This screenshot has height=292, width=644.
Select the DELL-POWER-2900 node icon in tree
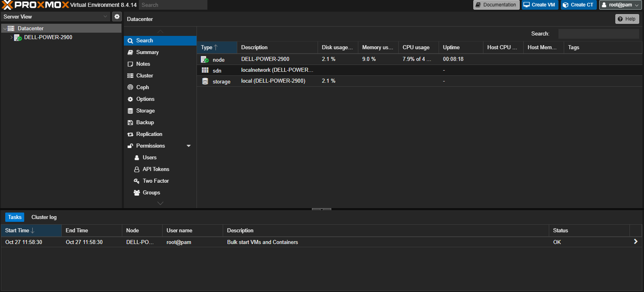(18, 38)
